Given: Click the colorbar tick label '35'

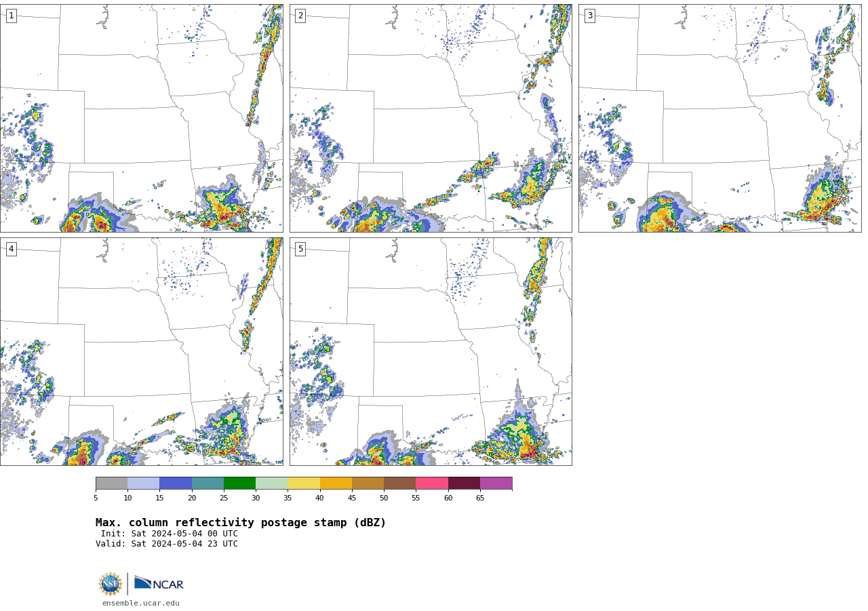Looking at the screenshot, I should (x=288, y=498).
